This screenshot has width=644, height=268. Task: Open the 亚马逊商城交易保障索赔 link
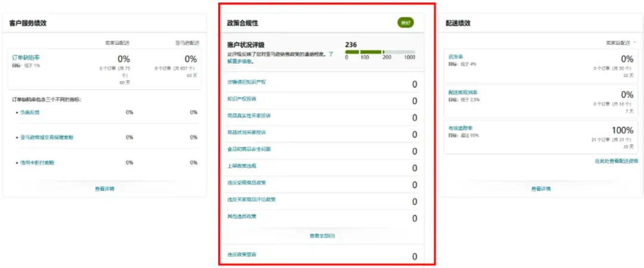click(x=47, y=138)
